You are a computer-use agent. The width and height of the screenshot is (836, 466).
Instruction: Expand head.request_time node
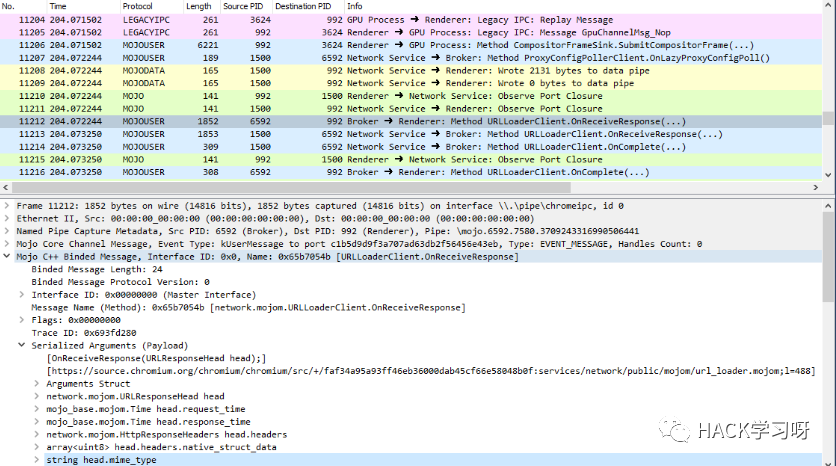[x=36, y=409]
